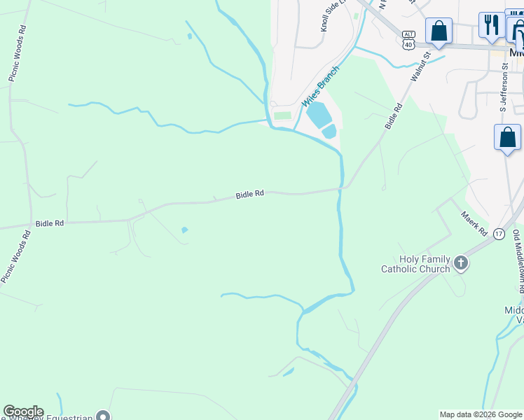
Task: Click the shopping cart marker at map edge
Action: click(520, 39)
